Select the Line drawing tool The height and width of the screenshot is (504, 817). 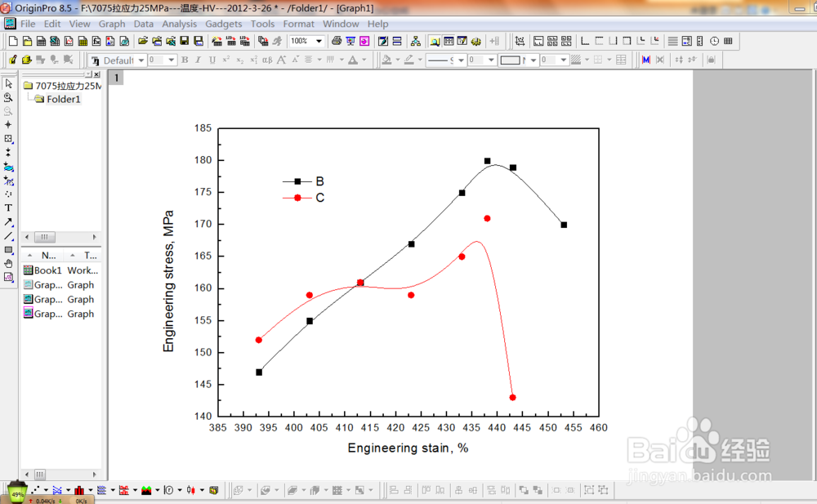(x=8, y=236)
